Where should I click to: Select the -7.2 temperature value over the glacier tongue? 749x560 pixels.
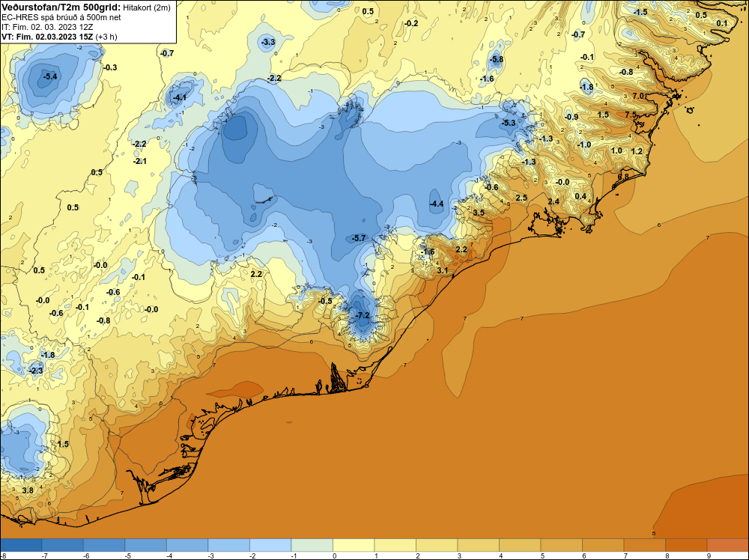(363, 316)
